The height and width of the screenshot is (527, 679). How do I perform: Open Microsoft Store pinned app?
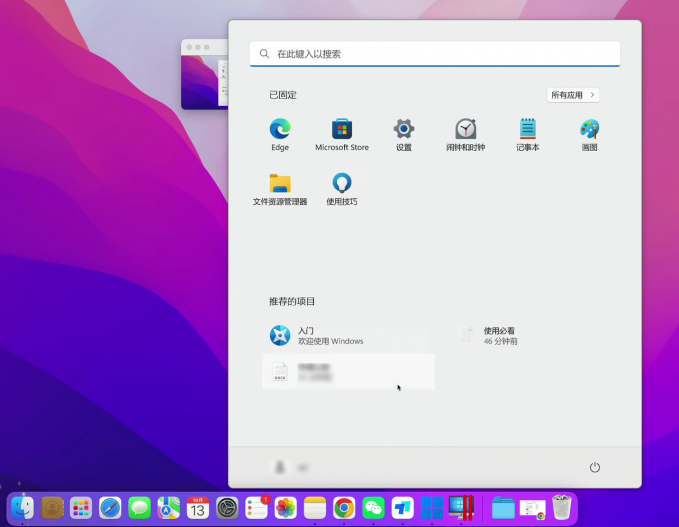342,134
